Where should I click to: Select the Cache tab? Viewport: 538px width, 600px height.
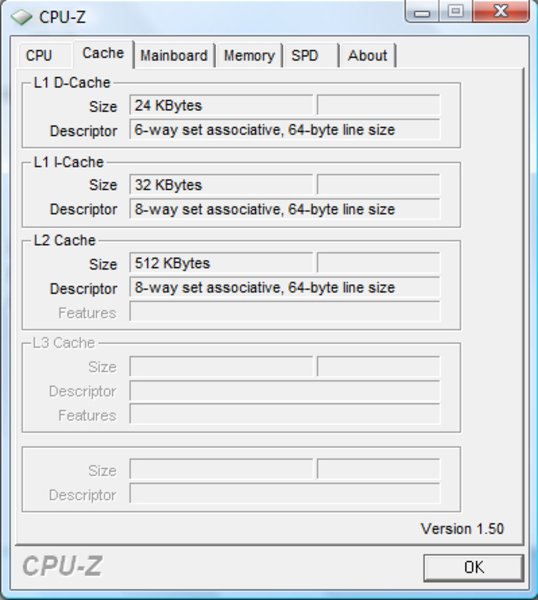point(103,54)
